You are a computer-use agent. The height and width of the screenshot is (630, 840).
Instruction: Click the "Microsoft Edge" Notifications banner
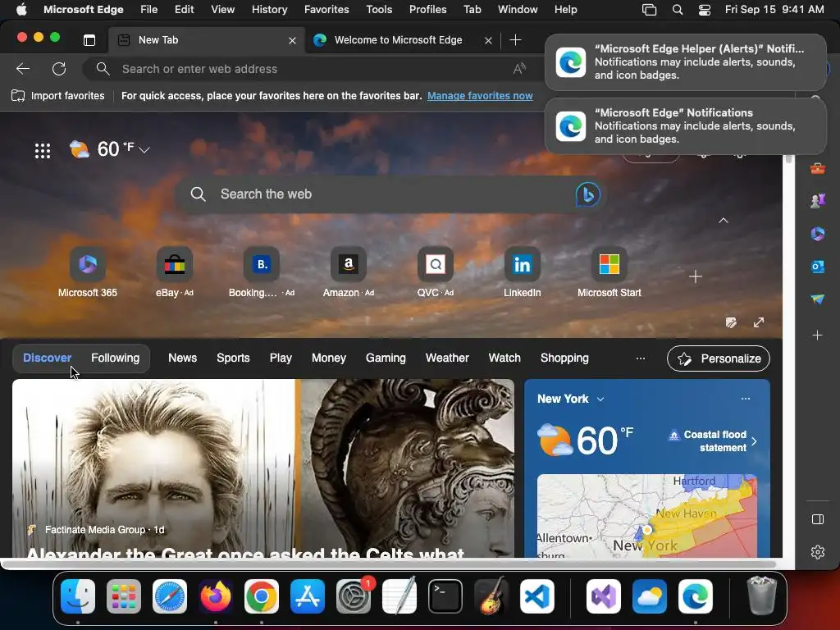(x=685, y=126)
